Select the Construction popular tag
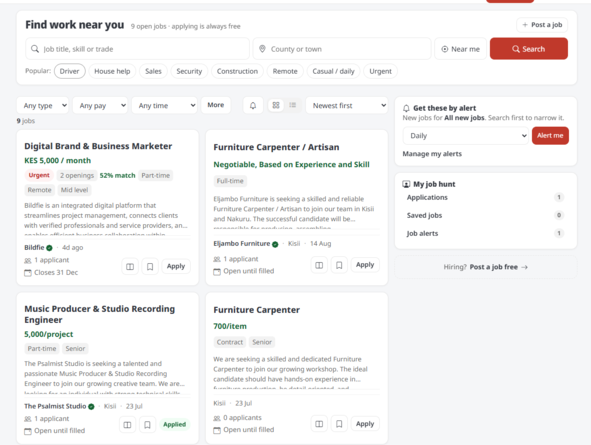The height and width of the screenshot is (445, 591). coord(237,71)
